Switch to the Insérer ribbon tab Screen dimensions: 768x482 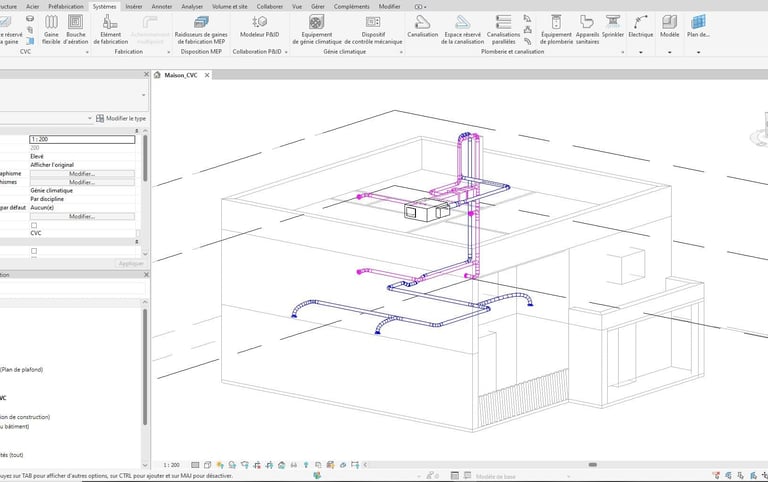(133, 6)
